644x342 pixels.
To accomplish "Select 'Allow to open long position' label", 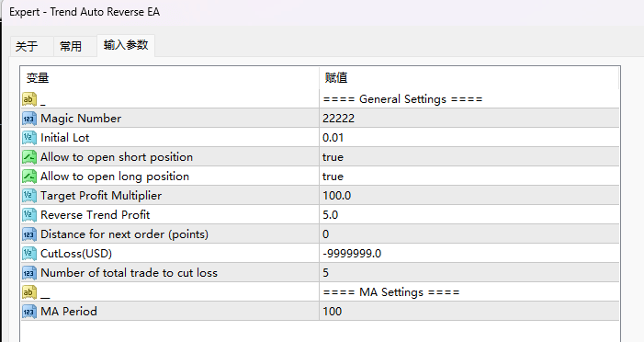I will tap(115, 177).
